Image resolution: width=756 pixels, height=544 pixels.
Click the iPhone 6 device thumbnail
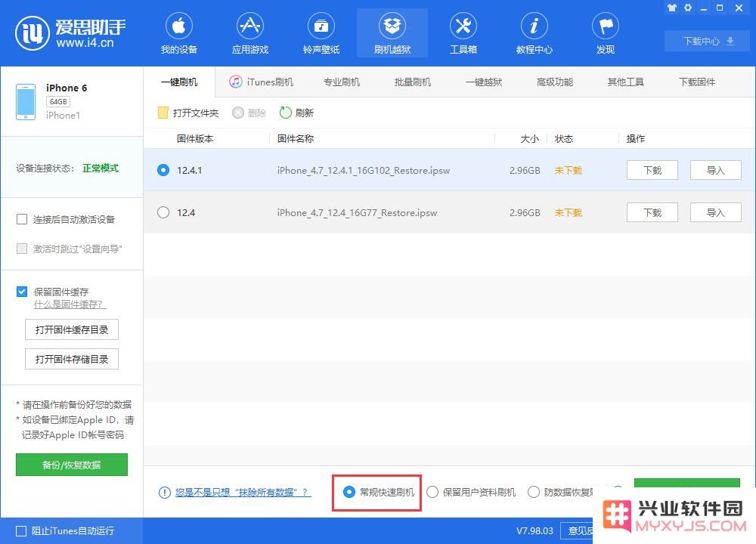[x=26, y=102]
